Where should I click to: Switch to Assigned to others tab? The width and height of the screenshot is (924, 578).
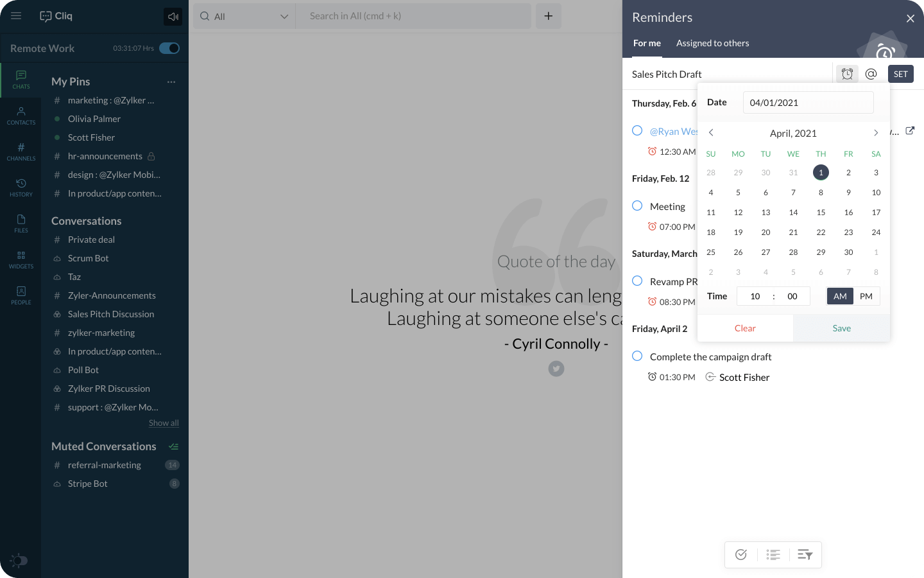coord(712,43)
